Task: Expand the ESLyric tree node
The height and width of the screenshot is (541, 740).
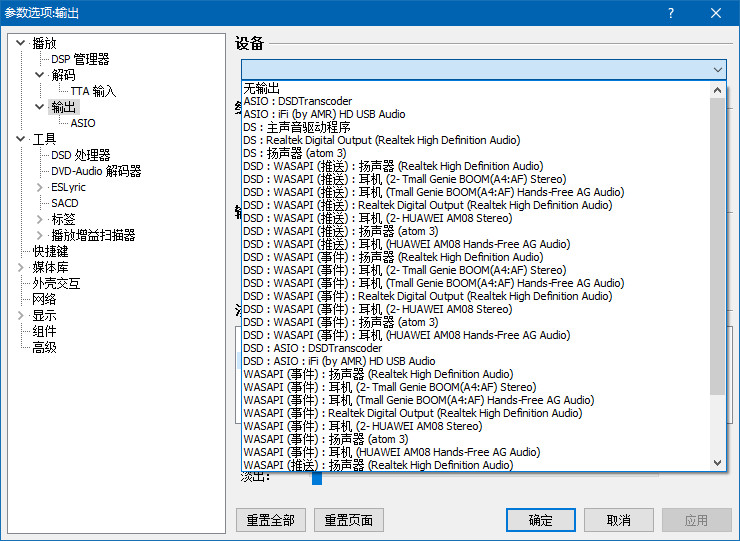Action: (40, 187)
